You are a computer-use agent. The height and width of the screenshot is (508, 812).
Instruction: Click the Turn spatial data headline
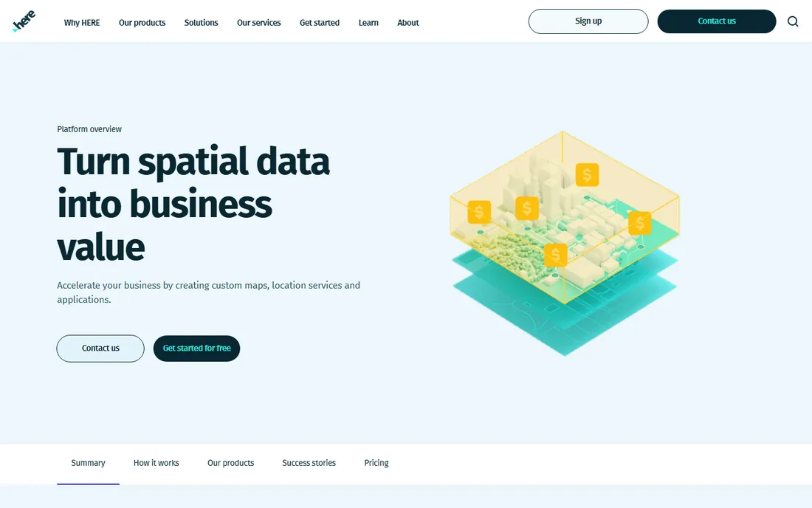click(x=193, y=204)
